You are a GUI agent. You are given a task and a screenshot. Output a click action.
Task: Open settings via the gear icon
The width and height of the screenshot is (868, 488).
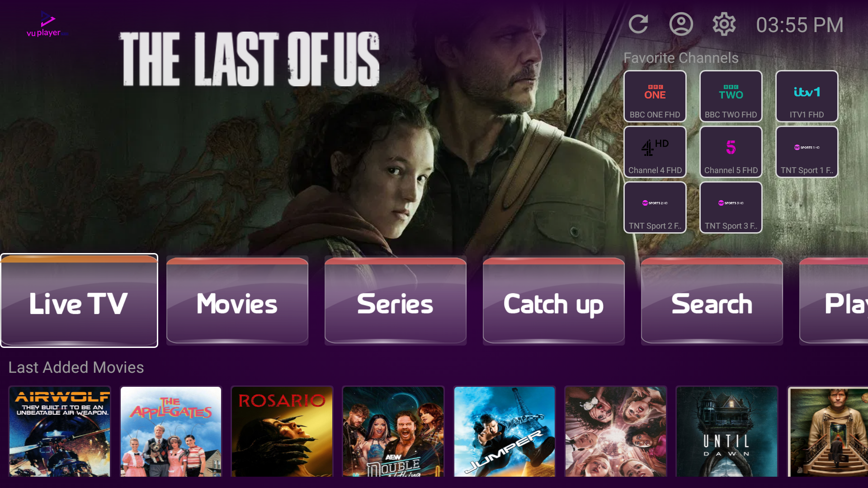[724, 24]
